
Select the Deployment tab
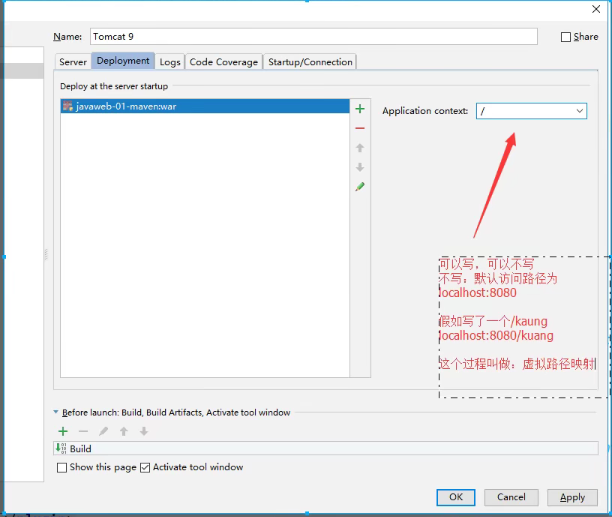pyautogui.click(x=123, y=61)
